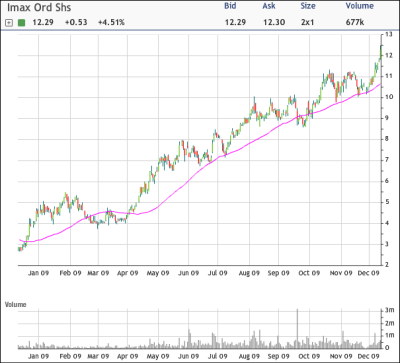Click Aug 09 label under the price chart

pyautogui.click(x=249, y=273)
